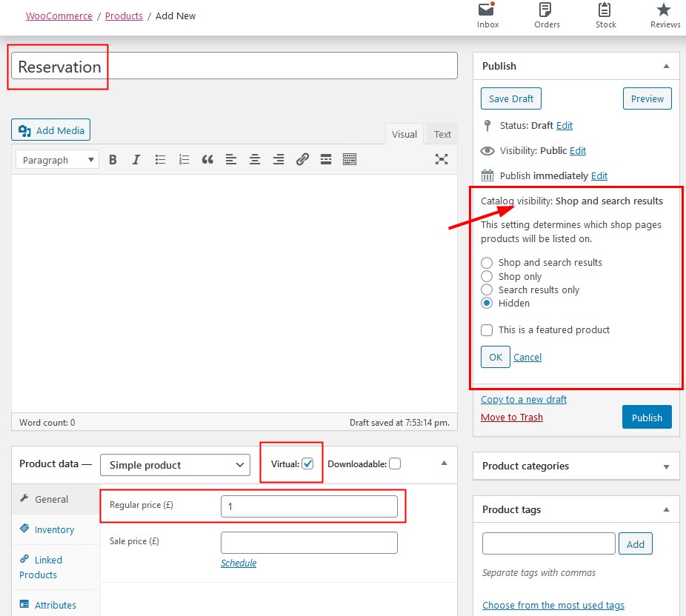
Task: Click the Move to Trash link
Action: 511,417
